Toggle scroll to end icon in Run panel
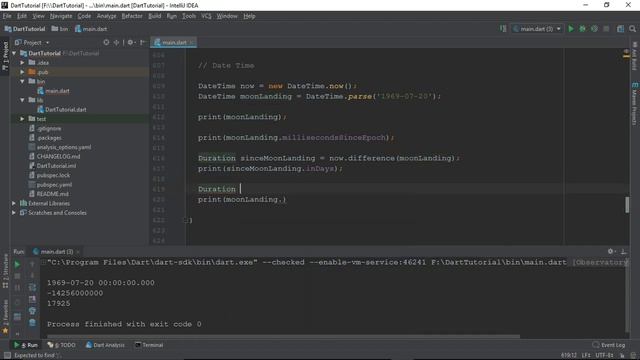The height and width of the screenshot is (360, 640). (x=32, y=300)
